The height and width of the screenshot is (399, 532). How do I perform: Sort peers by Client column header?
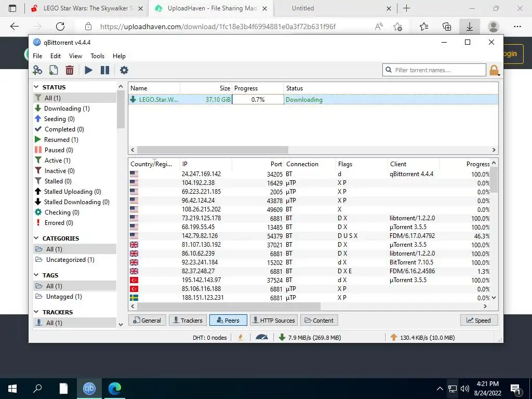[x=413, y=164]
